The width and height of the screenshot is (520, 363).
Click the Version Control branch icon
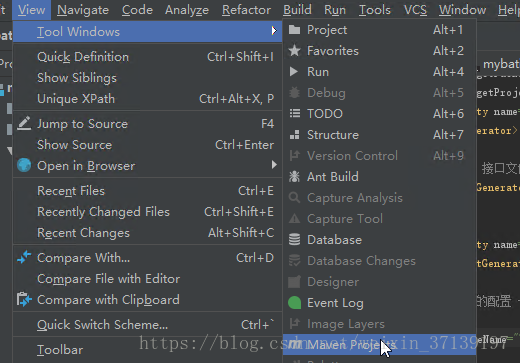[x=295, y=156]
